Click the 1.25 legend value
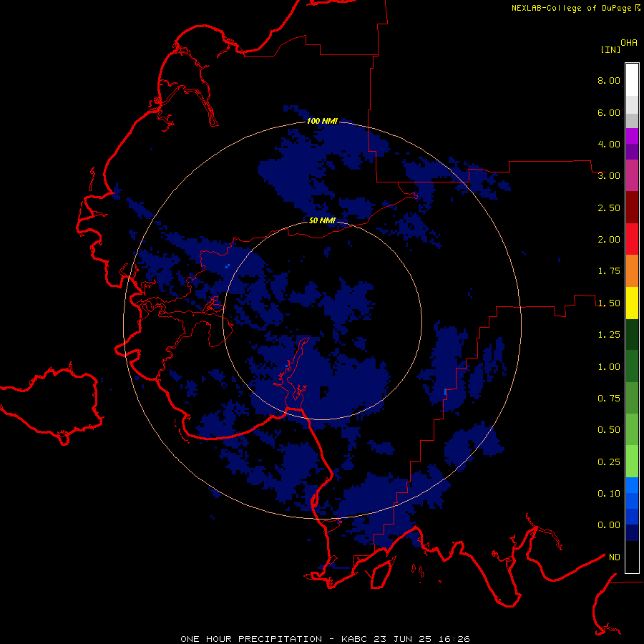 tap(609, 335)
